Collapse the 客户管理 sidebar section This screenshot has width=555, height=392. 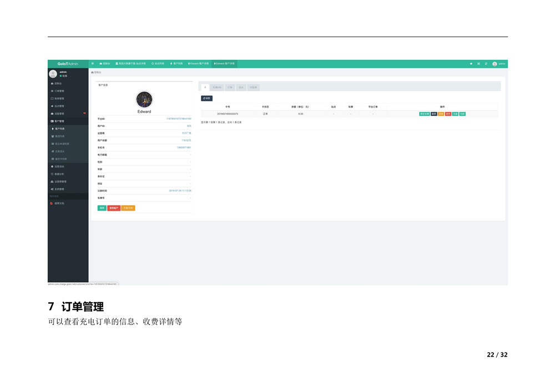tap(59, 121)
